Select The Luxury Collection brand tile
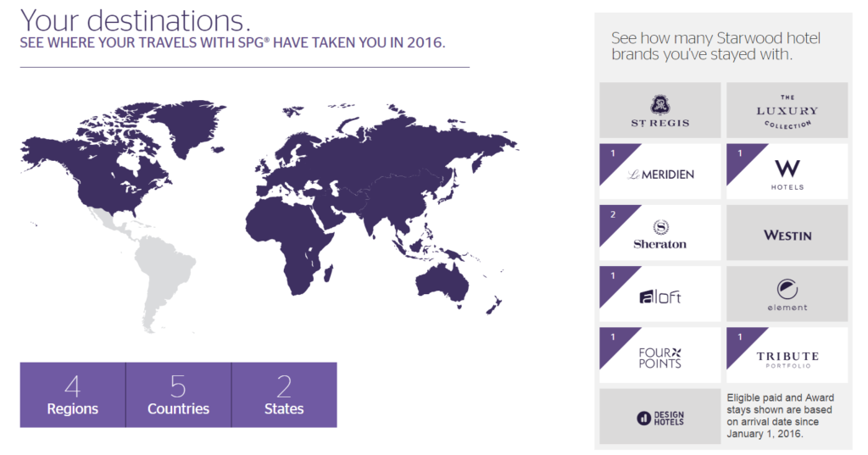Viewport: 868px width, 455px height. click(787, 110)
